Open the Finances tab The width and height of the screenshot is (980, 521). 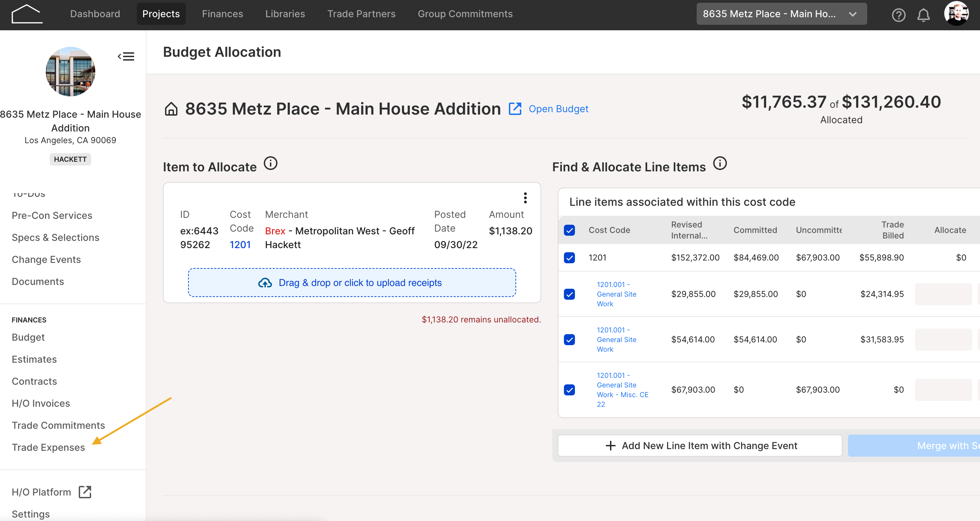click(222, 14)
